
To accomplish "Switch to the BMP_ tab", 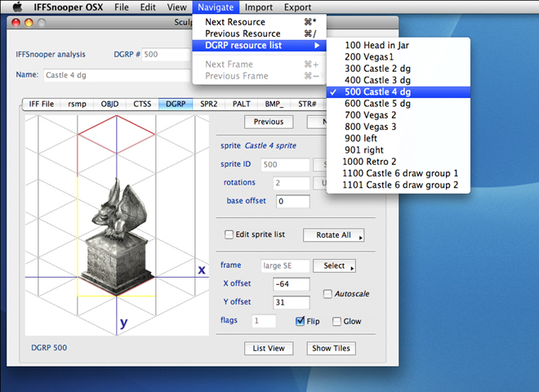I will click(x=274, y=105).
